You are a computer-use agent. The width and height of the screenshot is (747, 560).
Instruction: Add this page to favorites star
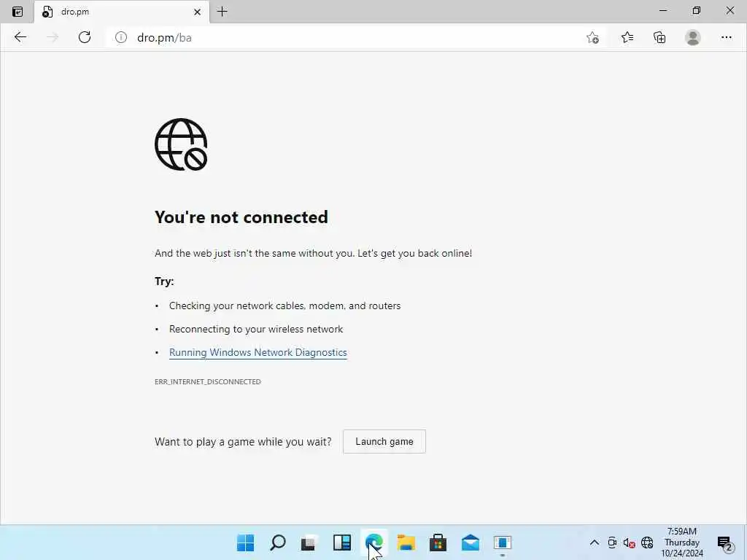click(x=592, y=37)
